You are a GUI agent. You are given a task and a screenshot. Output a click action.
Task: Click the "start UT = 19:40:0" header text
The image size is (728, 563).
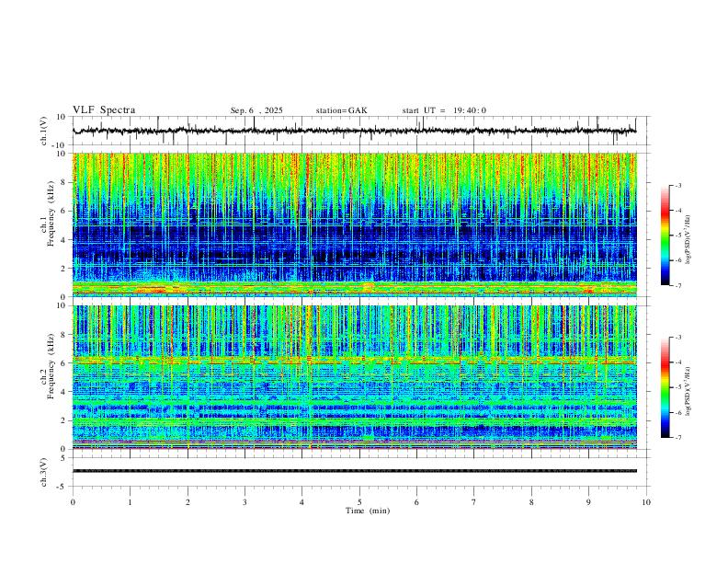(444, 110)
